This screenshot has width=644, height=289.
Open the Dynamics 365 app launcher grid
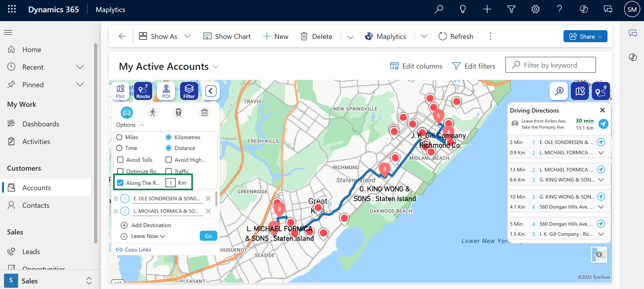[x=12, y=9]
